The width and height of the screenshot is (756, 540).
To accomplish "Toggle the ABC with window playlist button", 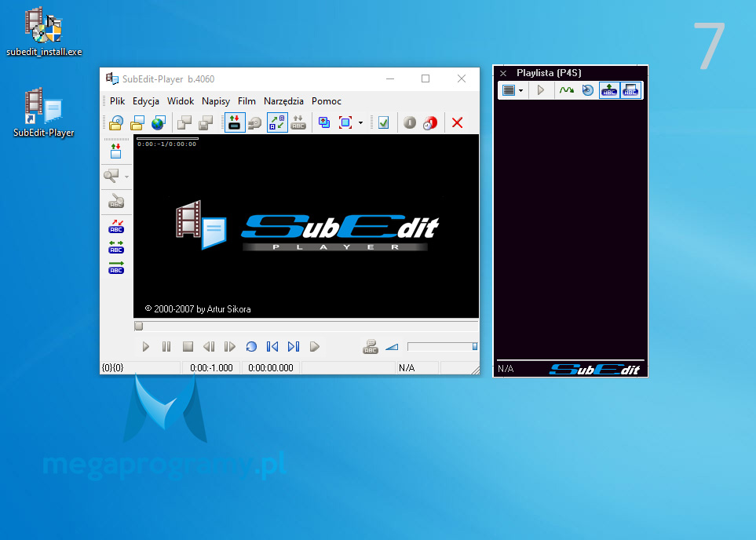I will (x=630, y=90).
